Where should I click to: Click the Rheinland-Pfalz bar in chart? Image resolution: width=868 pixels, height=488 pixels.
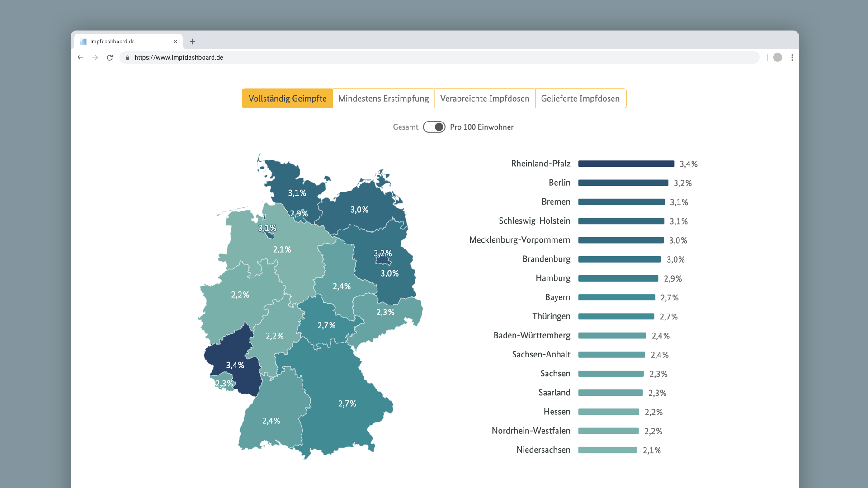click(626, 164)
